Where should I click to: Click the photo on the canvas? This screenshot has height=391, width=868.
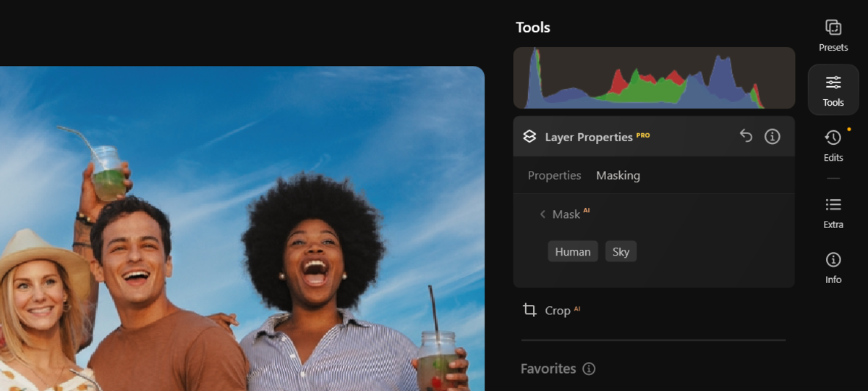(x=242, y=229)
